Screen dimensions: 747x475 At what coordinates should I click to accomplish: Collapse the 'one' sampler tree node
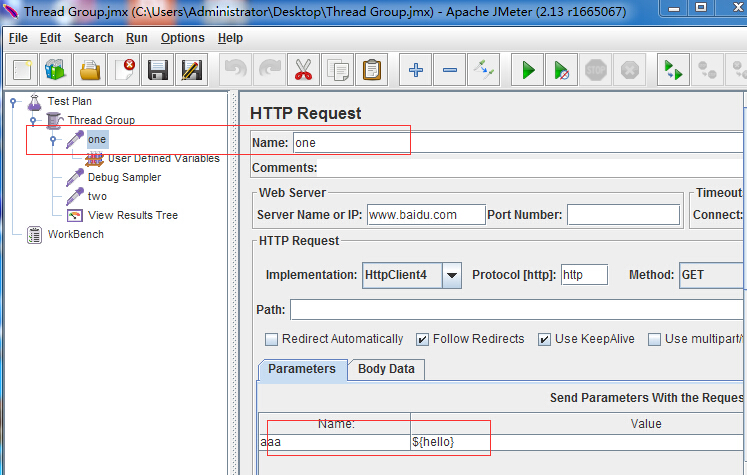53,140
